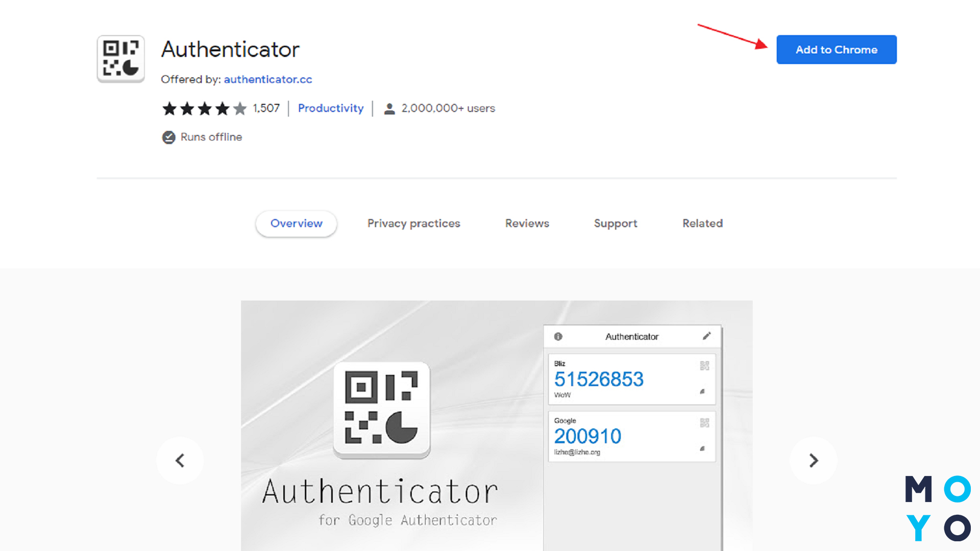Switch to the Related tab
This screenshot has width=980, height=551.
pyautogui.click(x=702, y=223)
